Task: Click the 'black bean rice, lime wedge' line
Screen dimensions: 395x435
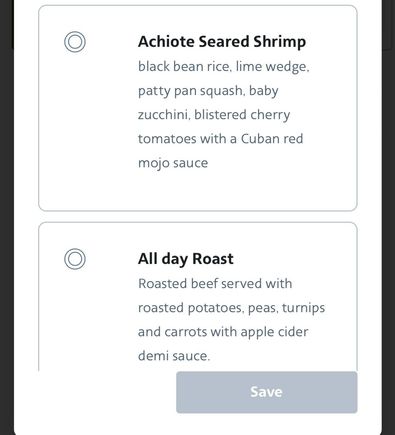Action: pyautogui.click(x=224, y=67)
